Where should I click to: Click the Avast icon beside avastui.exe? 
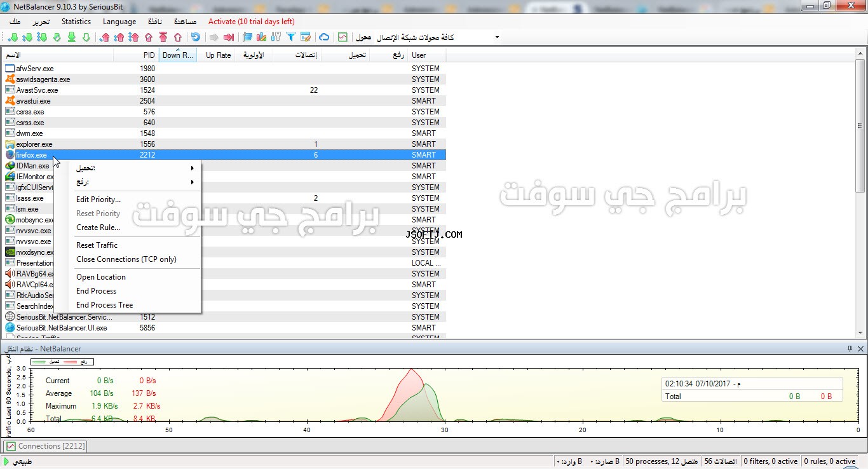coord(10,101)
